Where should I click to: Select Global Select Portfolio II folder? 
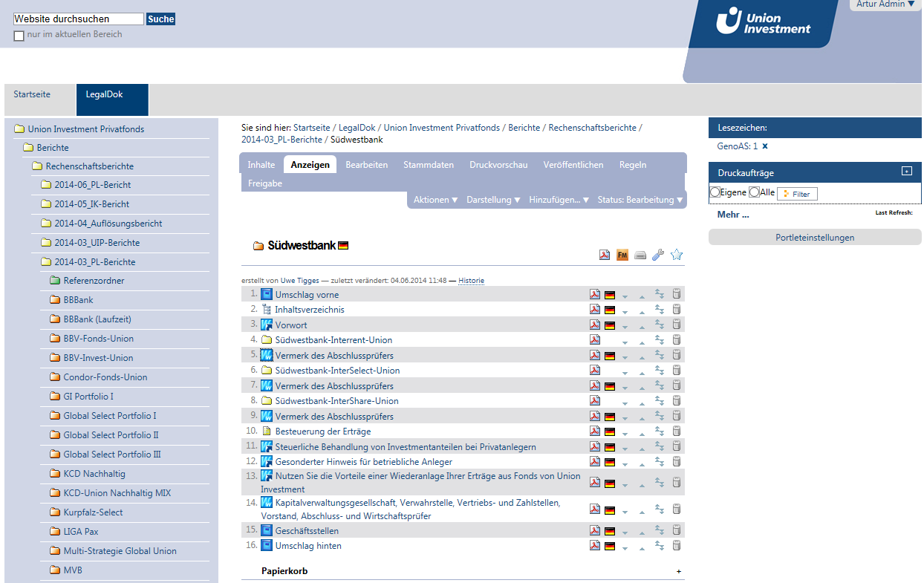point(111,435)
